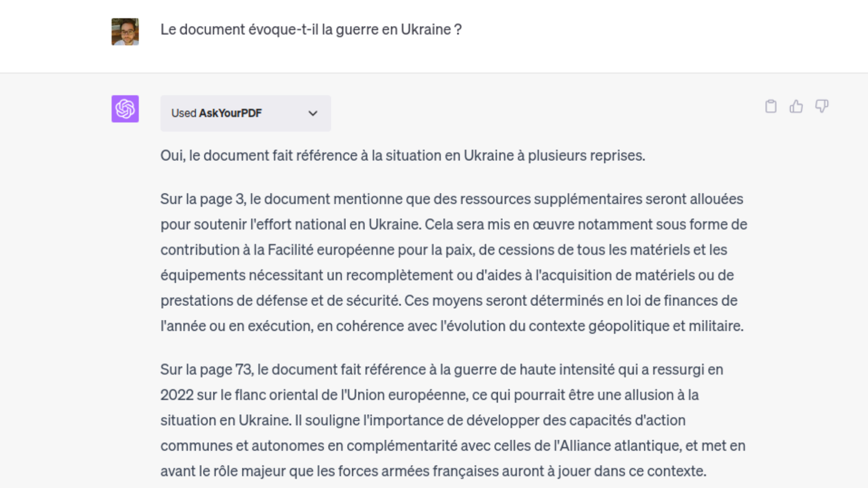Click the purple ChatGPT logo avatar
The height and width of the screenshot is (488, 868).
[125, 109]
